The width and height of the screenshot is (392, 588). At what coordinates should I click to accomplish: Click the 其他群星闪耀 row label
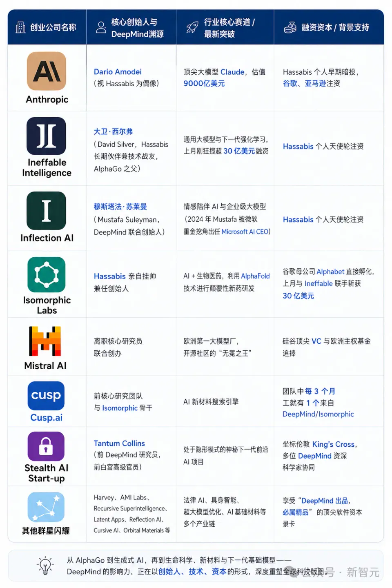(46, 531)
